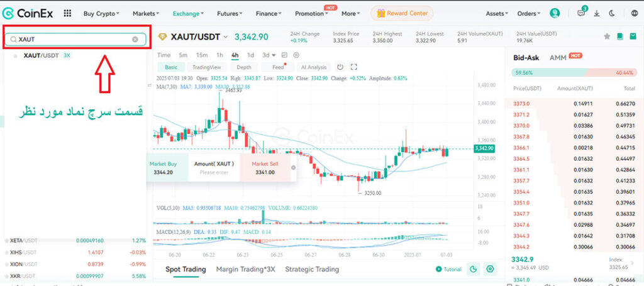
Task: Expand the XAUT/USDT pair selector arrow
Action: (225, 37)
